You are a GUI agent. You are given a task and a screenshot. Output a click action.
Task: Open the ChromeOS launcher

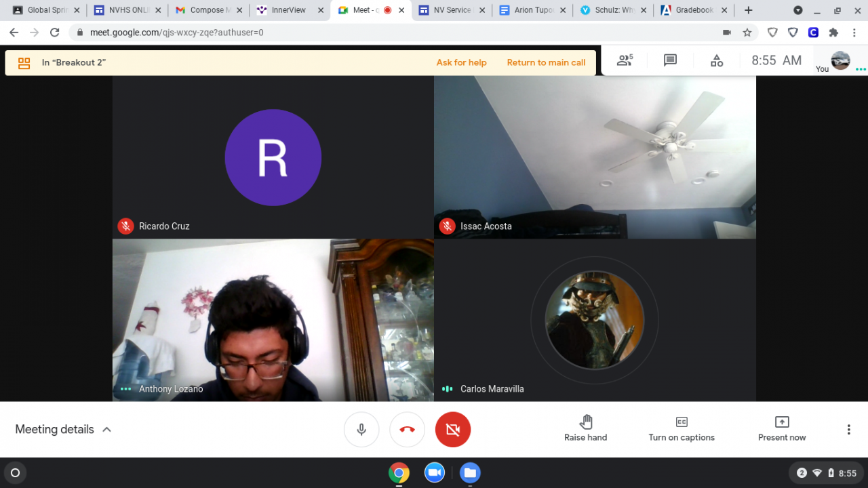pyautogui.click(x=16, y=472)
